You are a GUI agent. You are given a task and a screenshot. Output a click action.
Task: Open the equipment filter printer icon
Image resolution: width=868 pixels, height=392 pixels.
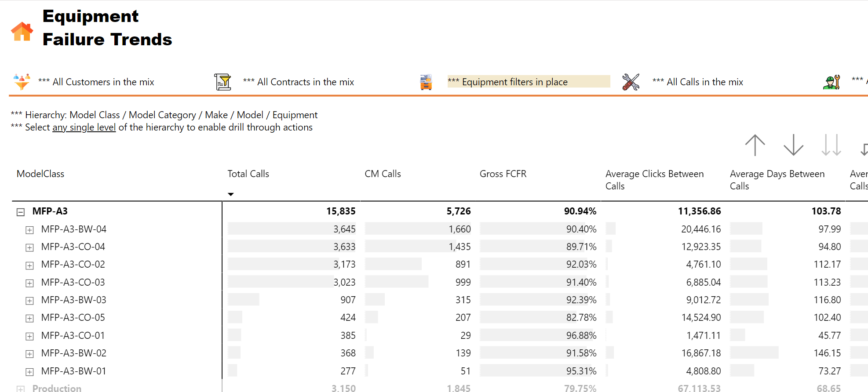pos(426,82)
